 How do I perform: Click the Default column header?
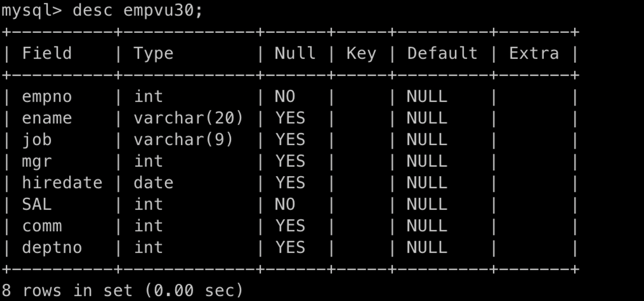click(442, 53)
